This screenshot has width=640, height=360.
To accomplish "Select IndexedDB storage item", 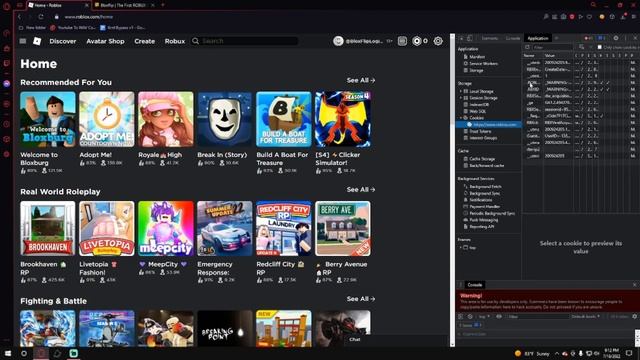I will pyautogui.click(x=479, y=104).
